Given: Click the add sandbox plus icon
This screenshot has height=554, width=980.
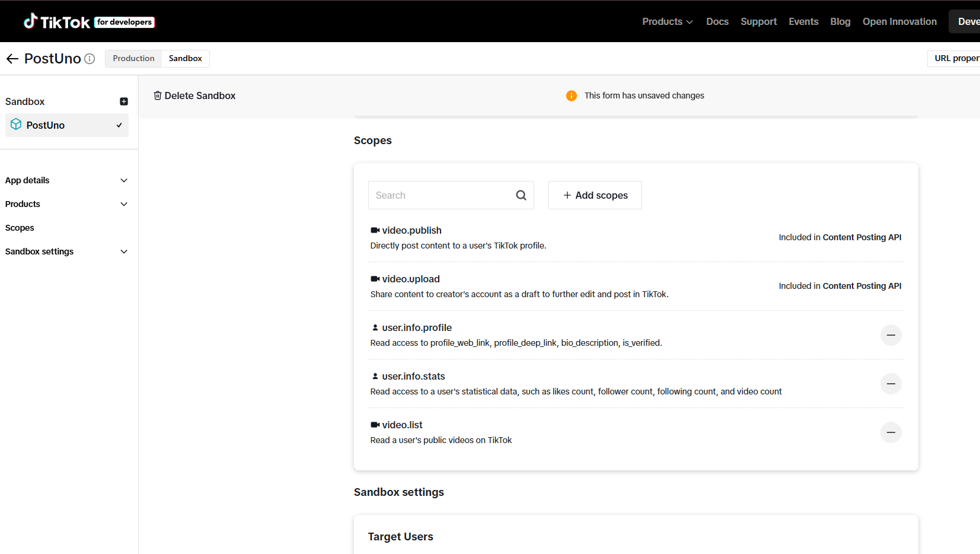Looking at the screenshot, I should pos(124,101).
